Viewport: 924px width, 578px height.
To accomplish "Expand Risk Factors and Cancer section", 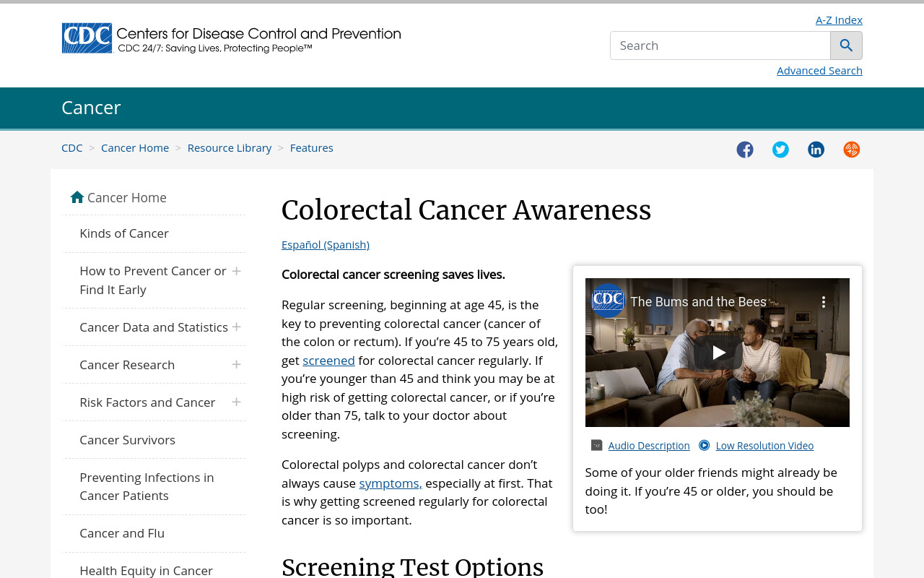I will coord(236,402).
